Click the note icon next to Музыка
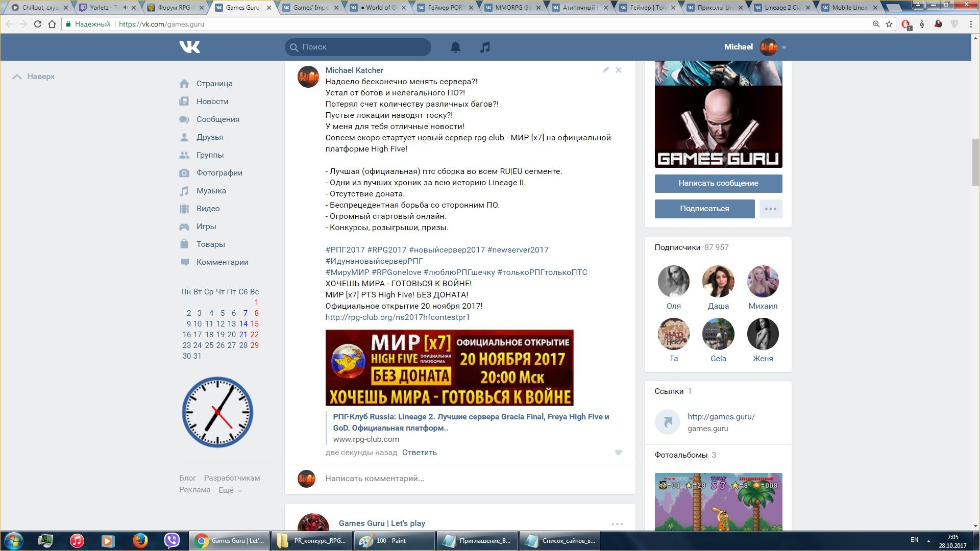 (184, 191)
